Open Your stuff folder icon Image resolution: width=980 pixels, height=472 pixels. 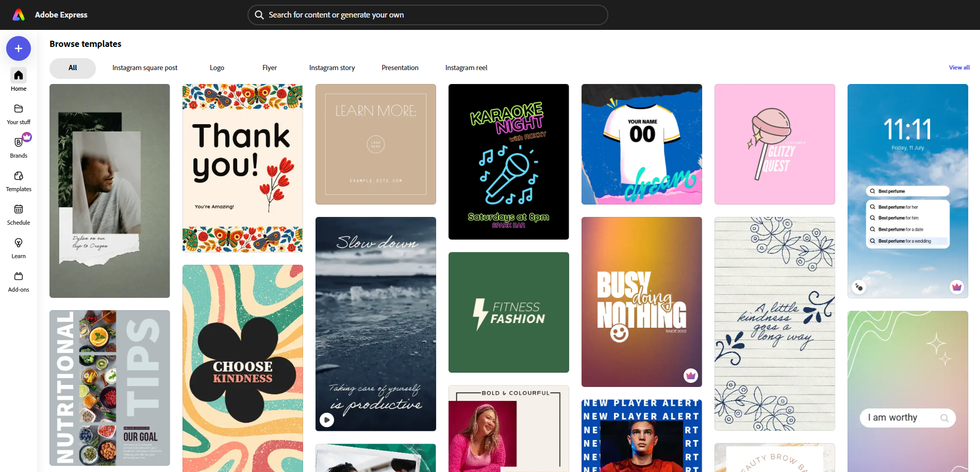pos(19,109)
